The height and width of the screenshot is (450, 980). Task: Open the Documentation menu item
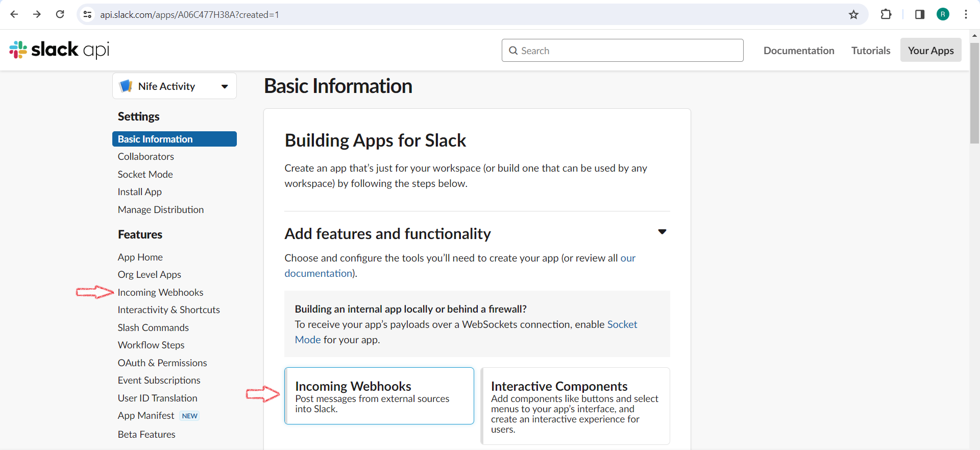pos(799,51)
